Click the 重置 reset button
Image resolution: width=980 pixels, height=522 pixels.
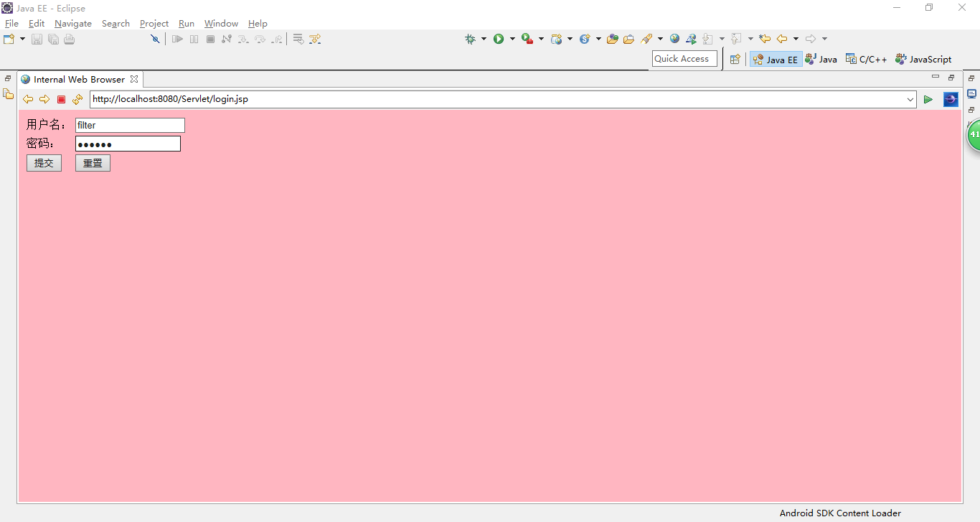click(93, 163)
